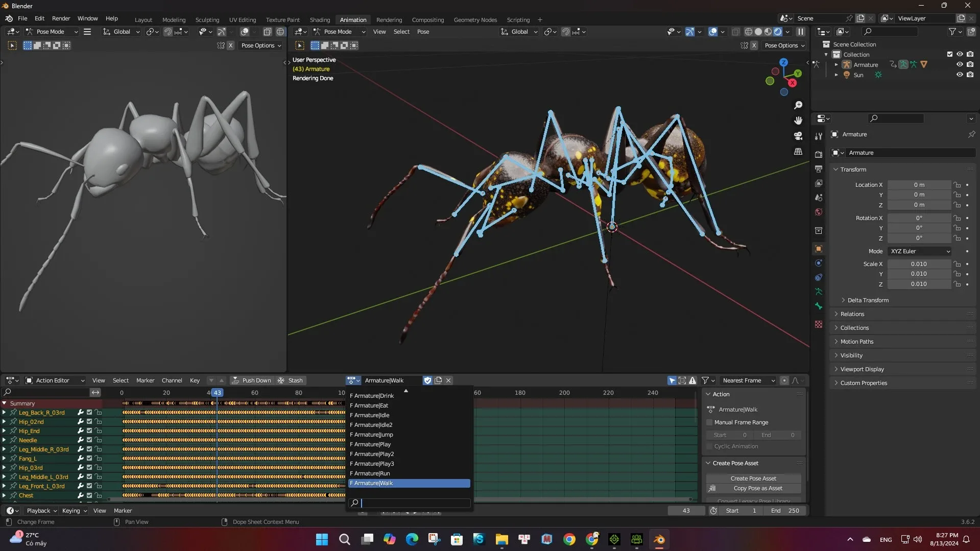980x551 pixels.
Task: Click the Create Pose Asset button
Action: tap(753, 478)
